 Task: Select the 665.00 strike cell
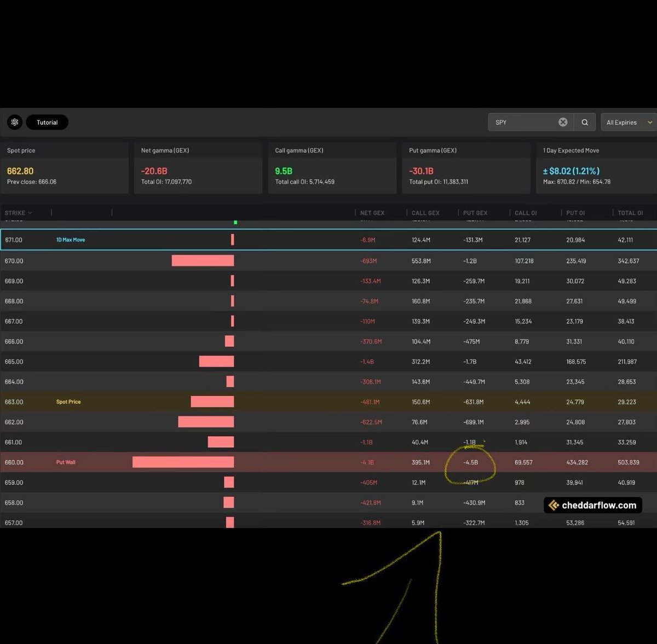(x=14, y=362)
